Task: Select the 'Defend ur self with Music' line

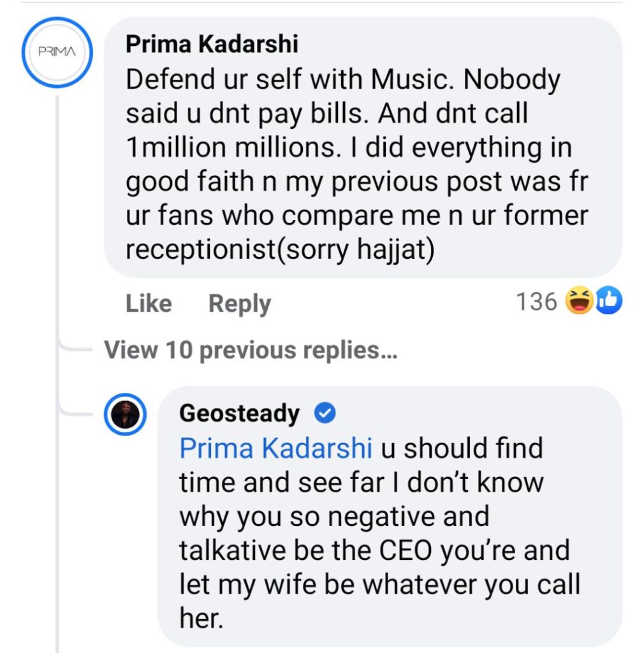Action: [x=342, y=80]
